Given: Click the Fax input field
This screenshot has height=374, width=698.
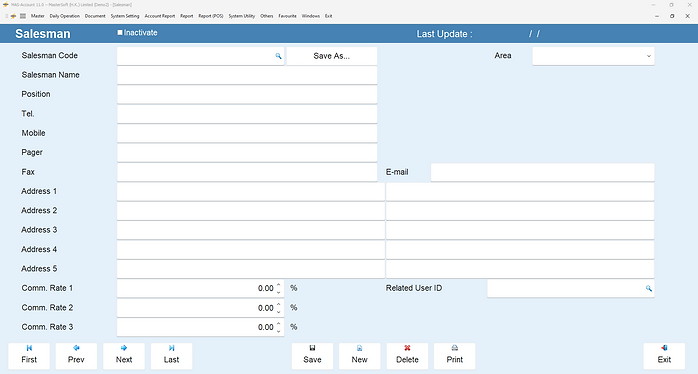Looking at the screenshot, I should (247, 172).
